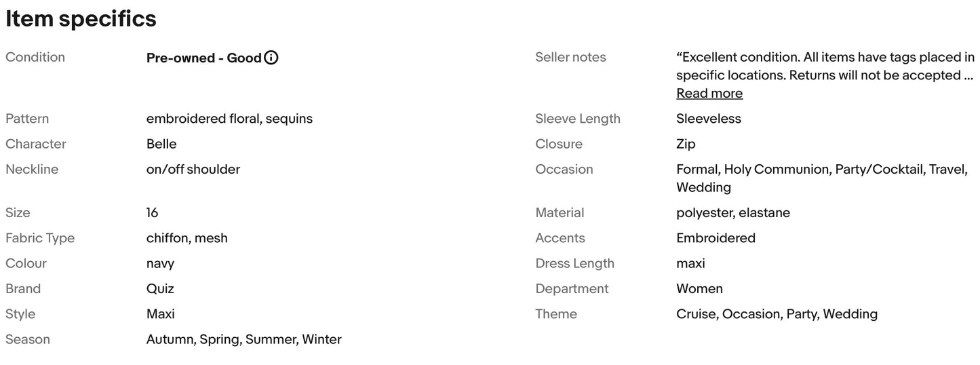Image resolution: width=980 pixels, height=365 pixels.
Task: Click the Sleeveless sleeve length value
Action: [709, 119]
